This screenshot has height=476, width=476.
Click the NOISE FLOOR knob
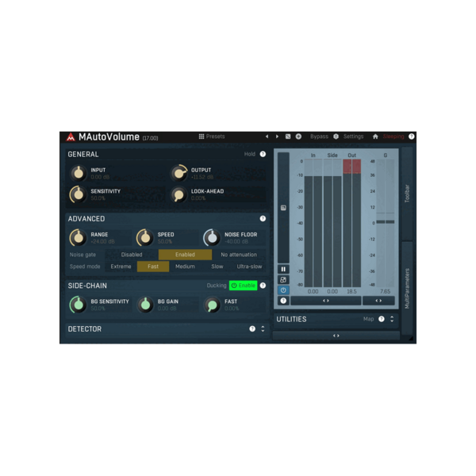click(x=212, y=238)
